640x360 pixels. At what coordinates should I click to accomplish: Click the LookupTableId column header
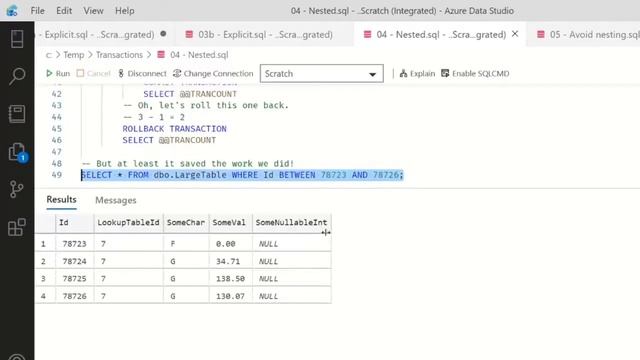[x=128, y=223]
